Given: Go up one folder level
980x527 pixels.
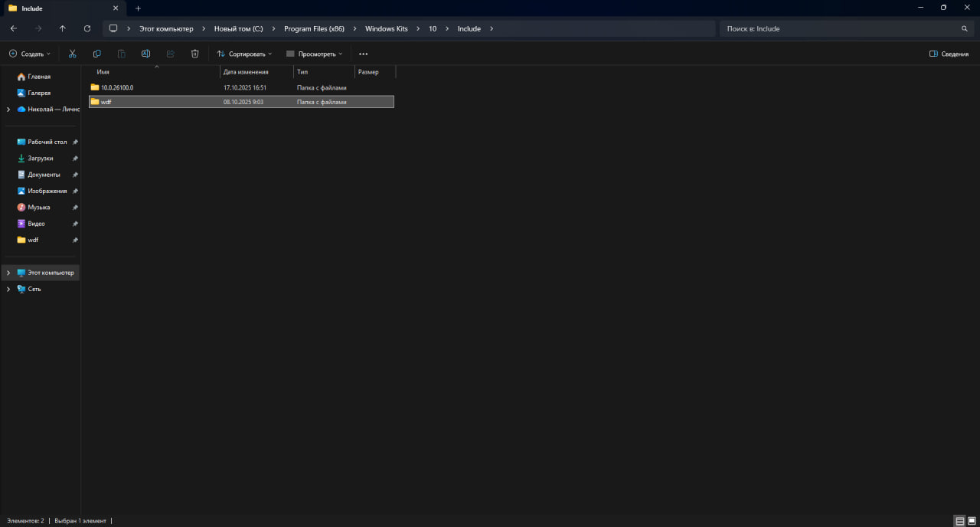Looking at the screenshot, I should 62,28.
